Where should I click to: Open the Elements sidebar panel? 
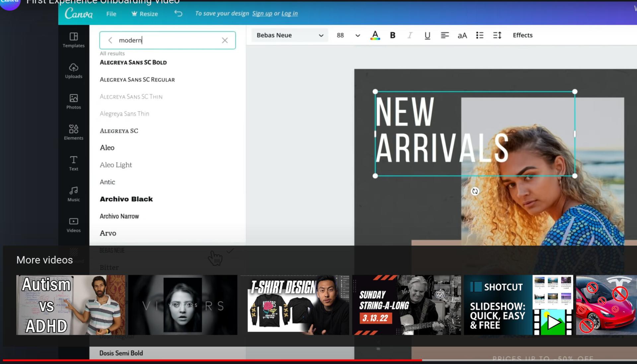(74, 132)
